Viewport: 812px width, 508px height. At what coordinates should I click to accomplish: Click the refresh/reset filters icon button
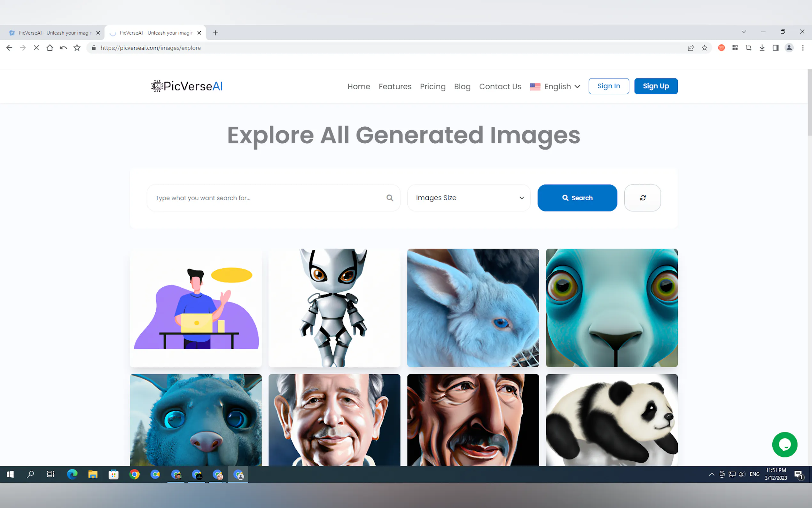click(x=642, y=198)
